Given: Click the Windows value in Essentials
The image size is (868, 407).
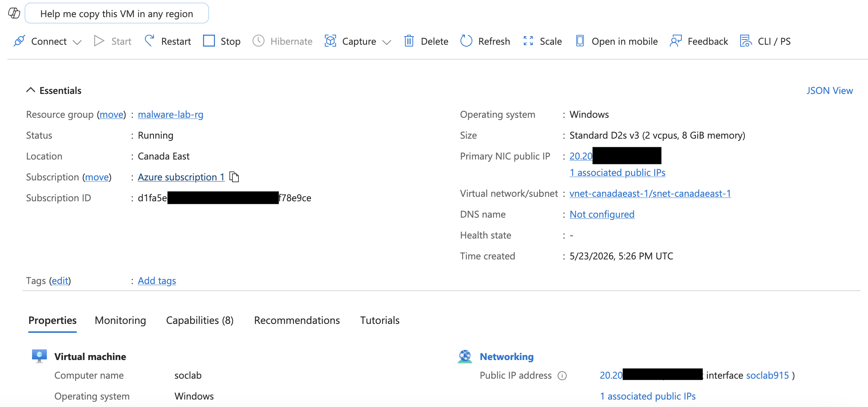Looking at the screenshot, I should [589, 114].
